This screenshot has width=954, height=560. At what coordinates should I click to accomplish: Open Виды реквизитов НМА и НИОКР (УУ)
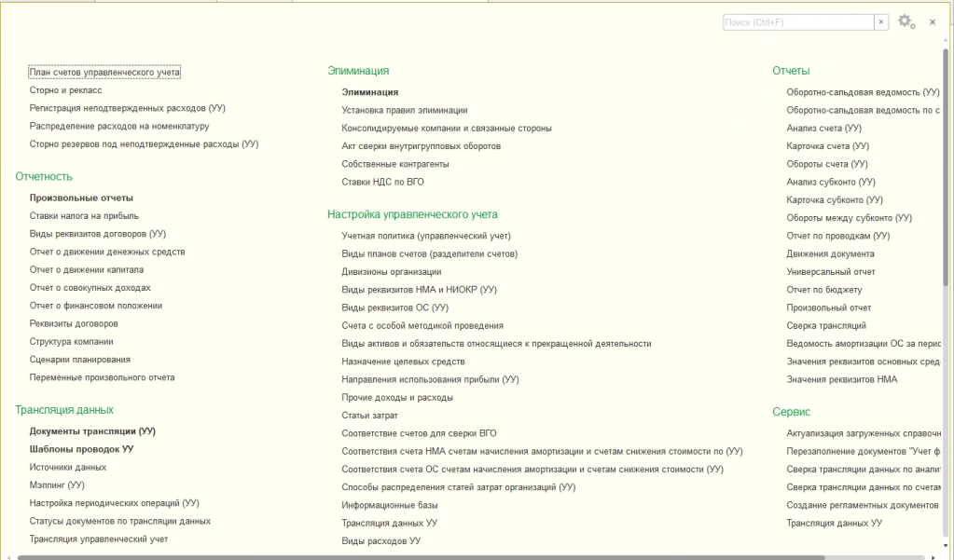pos(420,290)
